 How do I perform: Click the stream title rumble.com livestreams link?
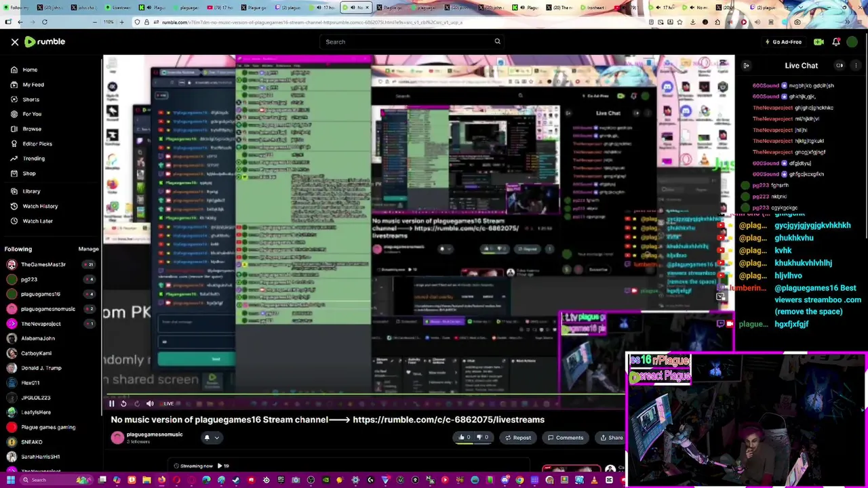tap(448, 420)
